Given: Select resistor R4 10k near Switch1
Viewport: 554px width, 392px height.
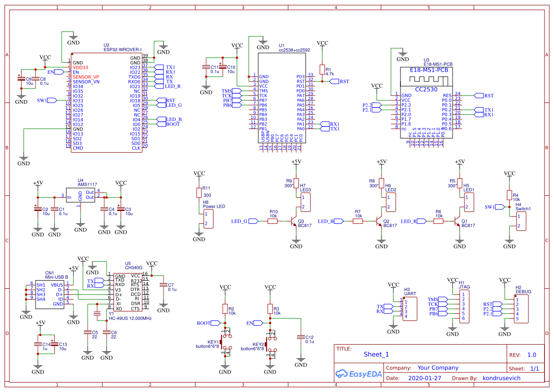Looking at the screenshot, I should (x=509, y=195).
